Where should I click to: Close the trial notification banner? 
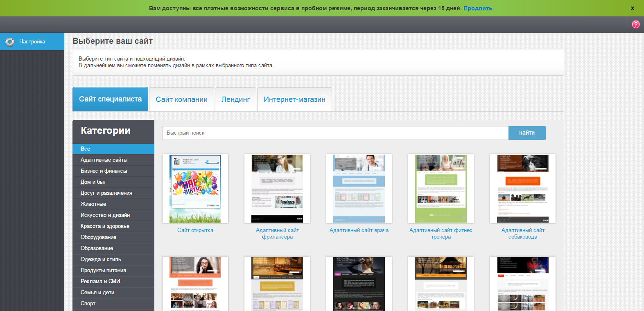point(632,8)
